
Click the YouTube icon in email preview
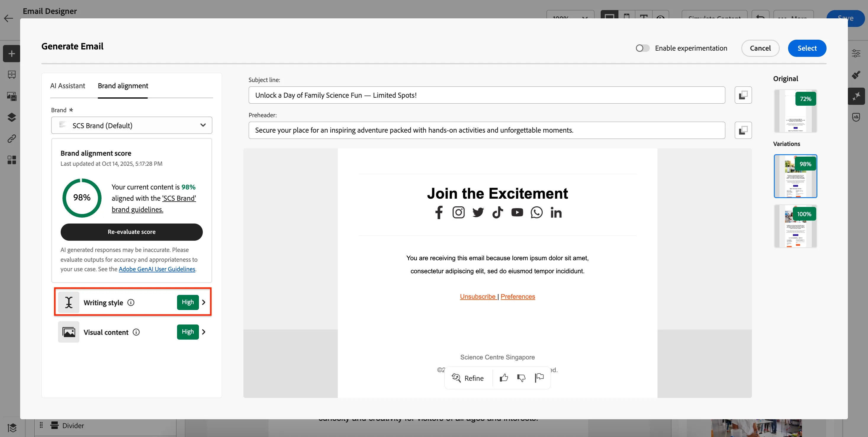[517, 212]
